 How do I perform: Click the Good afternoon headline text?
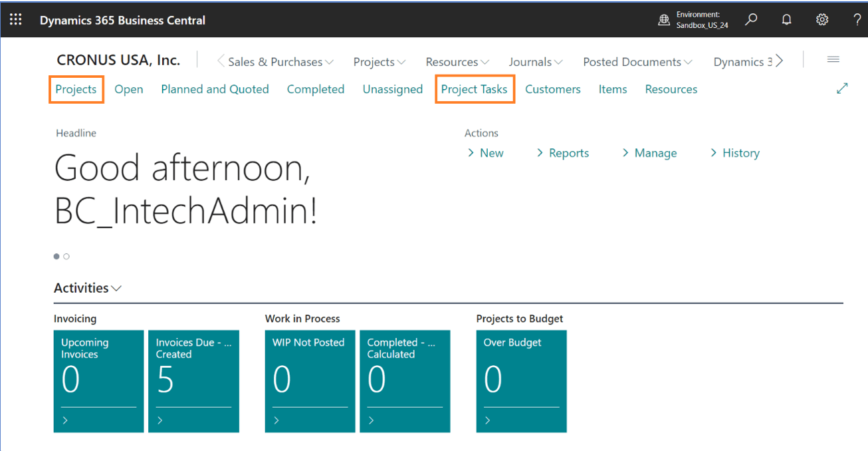[185, 189]
